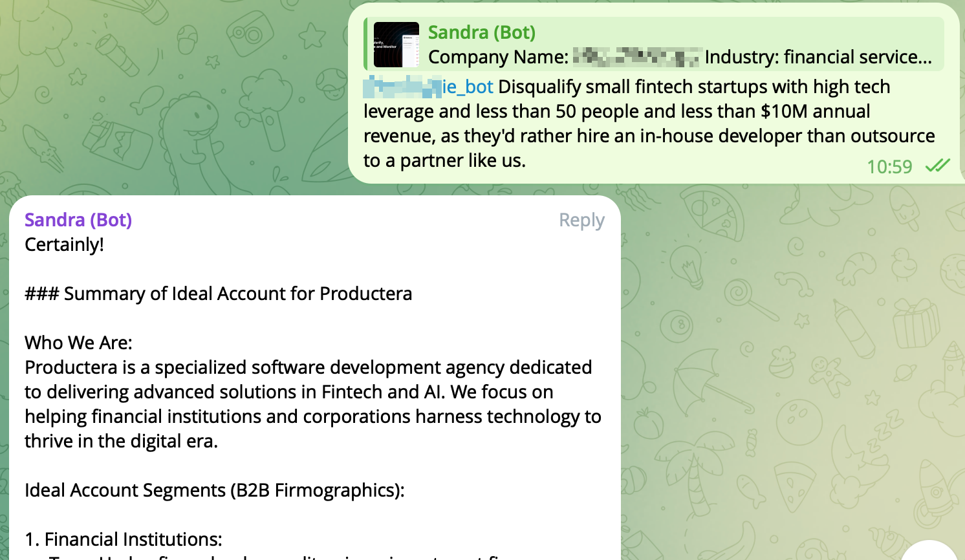Open the quoted message image thumbnail
The image size is (965, 560).
click(396, 45)
